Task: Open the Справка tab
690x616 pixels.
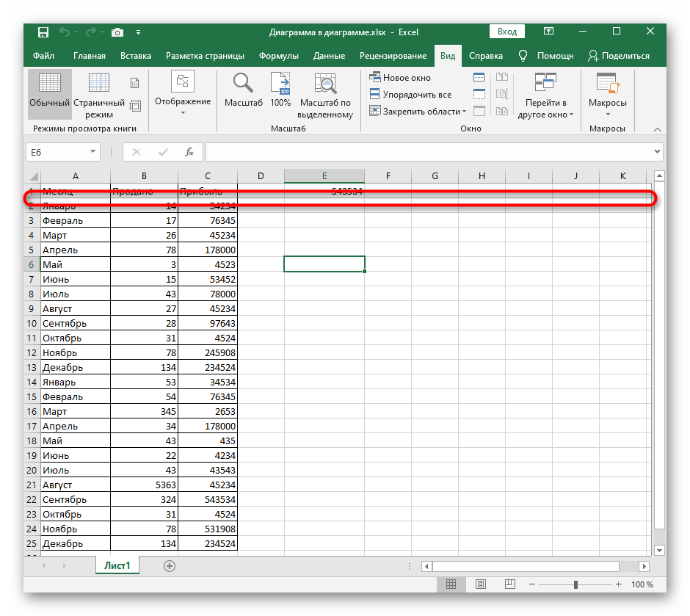Action: pyautogui.click(x=486, y=56)
